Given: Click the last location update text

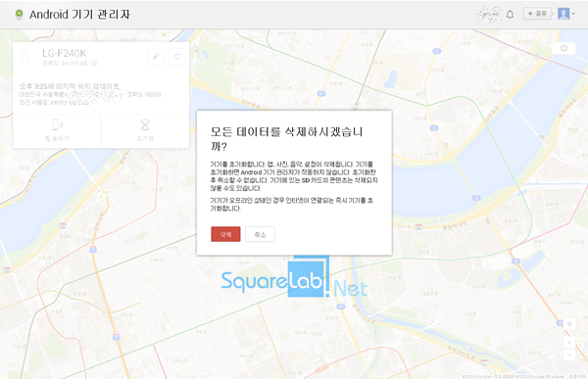Looking at the screenshot, I should 70,86.
